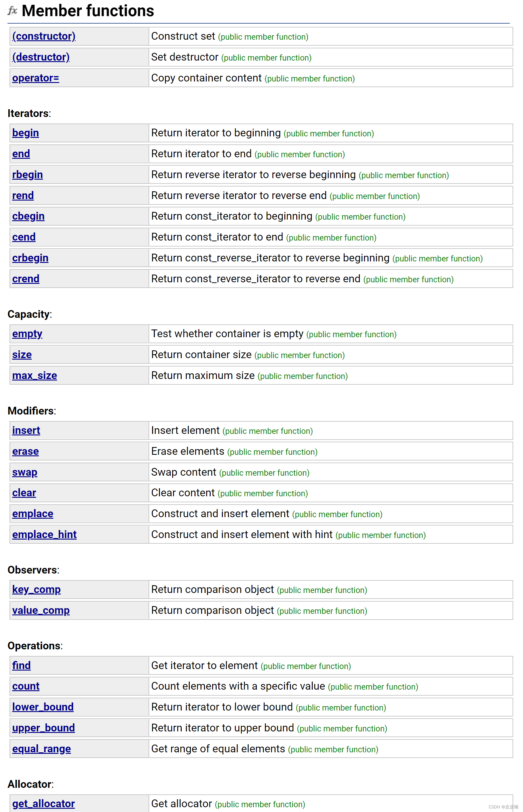Open the value_comp documentation link
This screenshot has height=812, width=523.
(41, 610)
